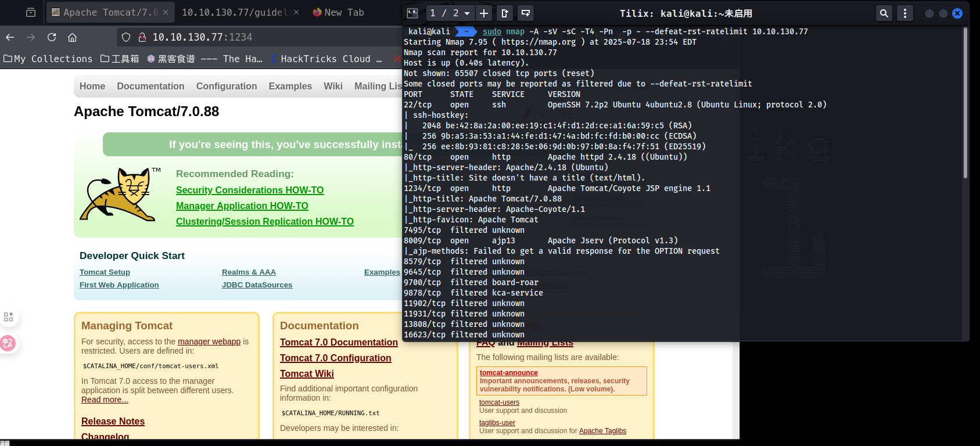Open Firefox recent browsing container icon
Viewport: 980px width, 446px height.
point(31,12)
